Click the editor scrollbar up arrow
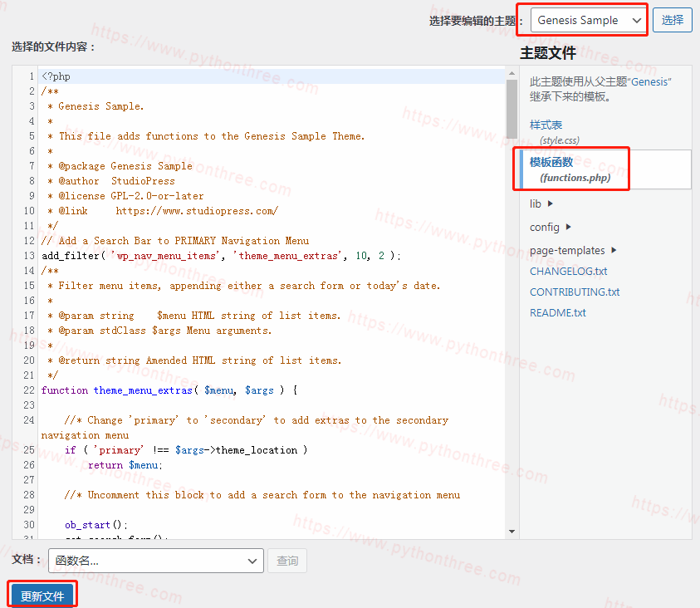The height and width of the screenshot is (608, 700). pyautogui.click(x=512, y=73)
